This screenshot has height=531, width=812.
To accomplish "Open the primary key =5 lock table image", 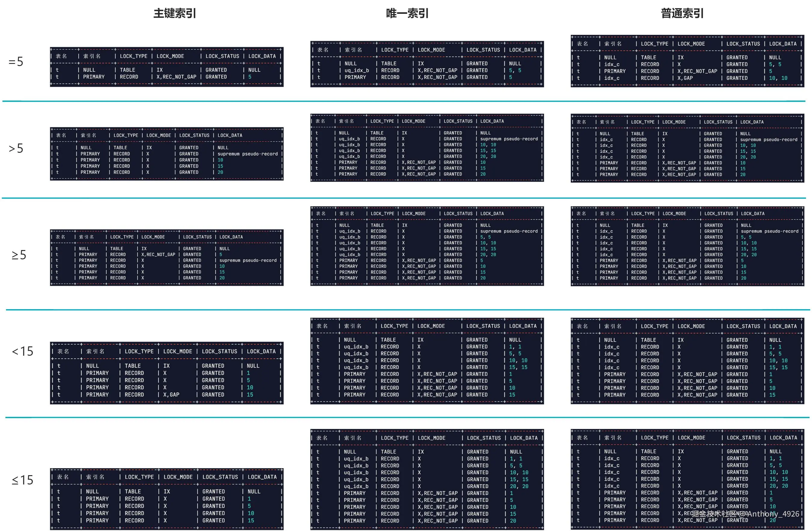I will 166,67.
